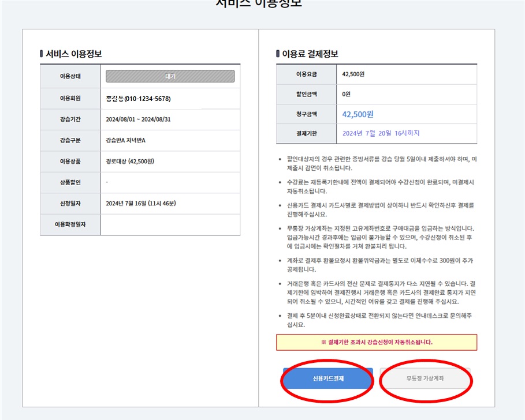Click the 이용료 결제정보 section heading
The height and width of the screenshot is (420, 525).
pos(310,54)
